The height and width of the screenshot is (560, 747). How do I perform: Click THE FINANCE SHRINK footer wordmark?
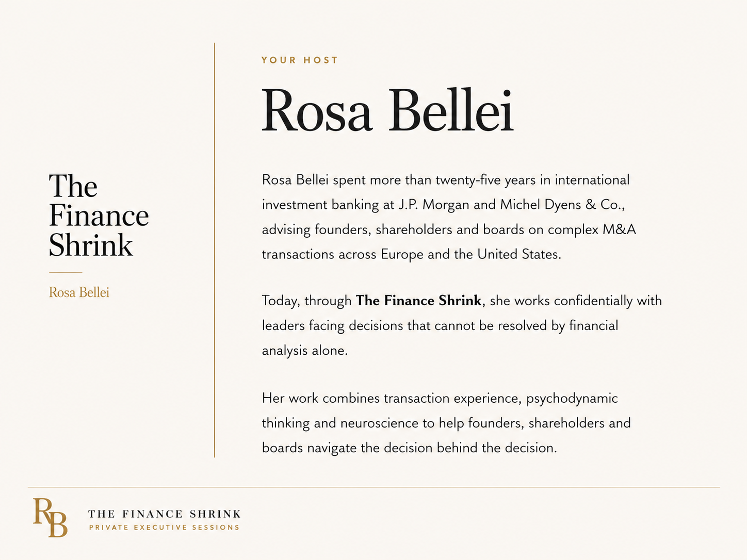pos(165,514)
